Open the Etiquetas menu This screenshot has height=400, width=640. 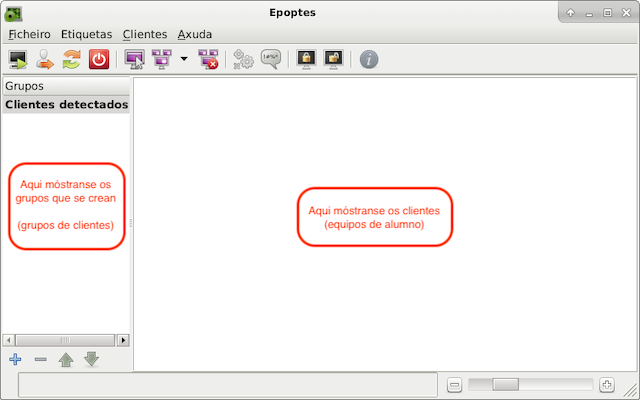86,34
